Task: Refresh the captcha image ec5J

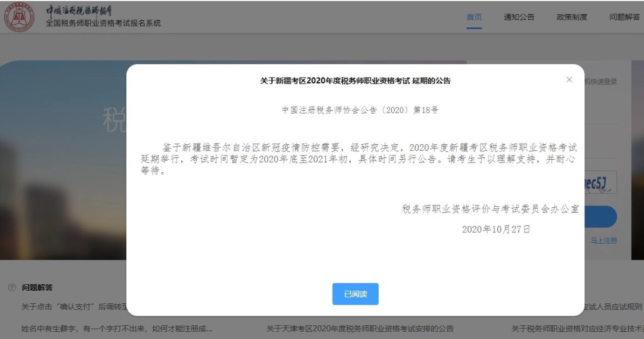Action: click(600, 183)
